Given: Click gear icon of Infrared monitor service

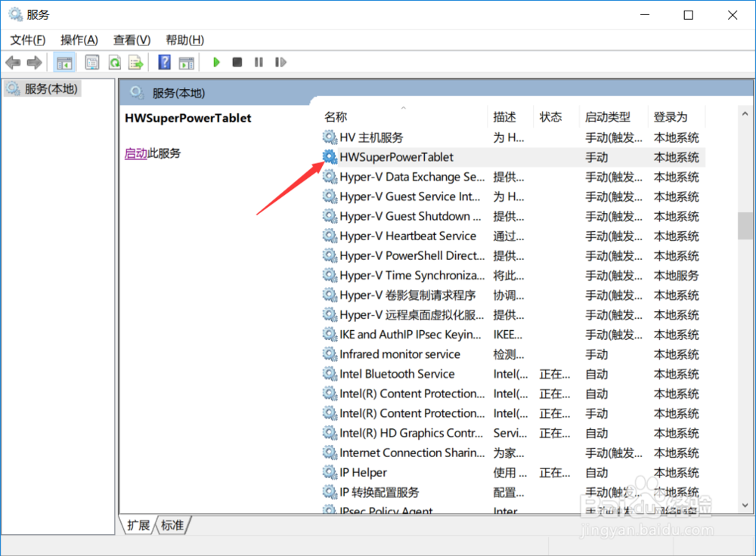Looking at the screenshot, I should (330, 354).
